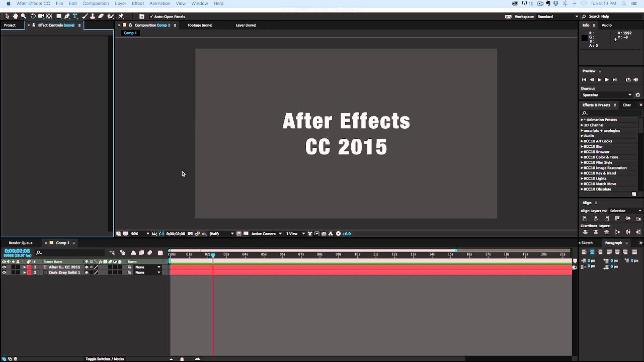Open the 1 View layout dropdown
Image resolution: width=644 pixels, height=362 pixels.
pos(295,234)
